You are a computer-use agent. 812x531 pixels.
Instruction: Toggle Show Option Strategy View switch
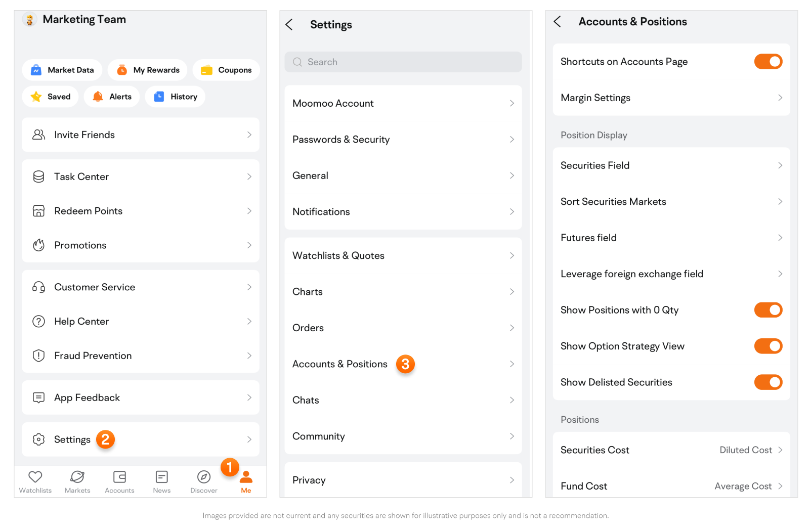click(768, 346)
